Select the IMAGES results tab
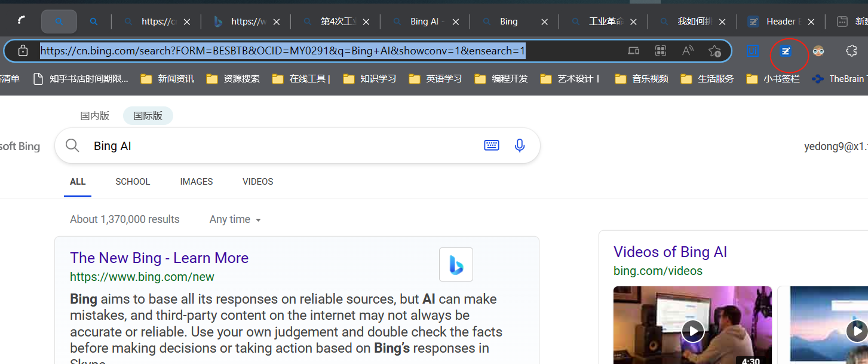The height and width of the screenshot is (364, 868). coord(197,182)
